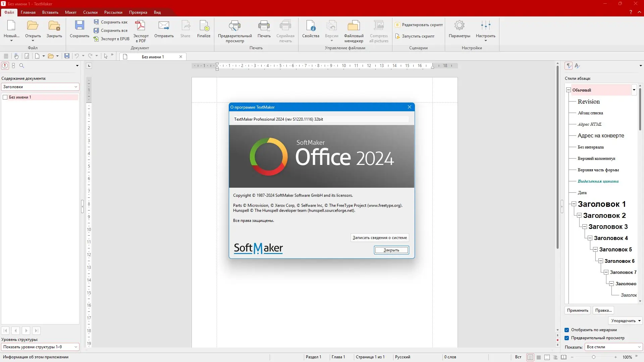Click the document Properties icon

tap(310, 26)
